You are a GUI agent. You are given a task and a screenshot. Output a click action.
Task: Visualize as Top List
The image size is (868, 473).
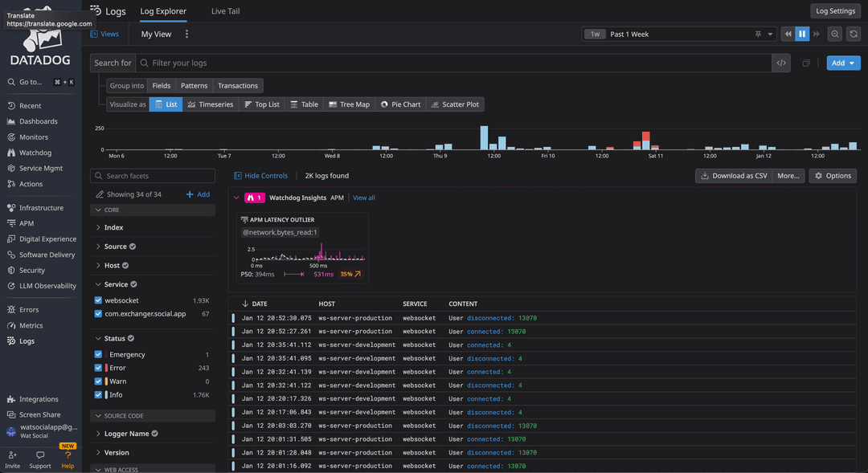(262, 104)
